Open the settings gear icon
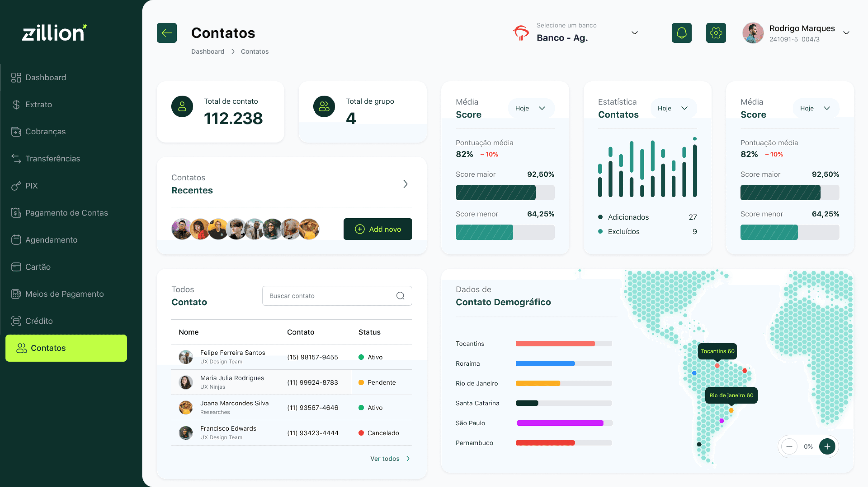This screenshot has height=487, width=868. click(716, 33)
